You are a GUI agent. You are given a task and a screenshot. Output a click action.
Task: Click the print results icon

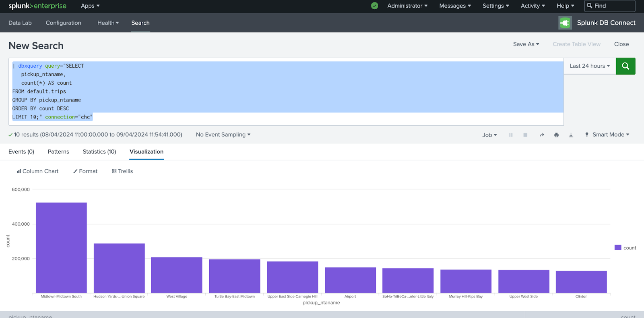pos(556,135)
